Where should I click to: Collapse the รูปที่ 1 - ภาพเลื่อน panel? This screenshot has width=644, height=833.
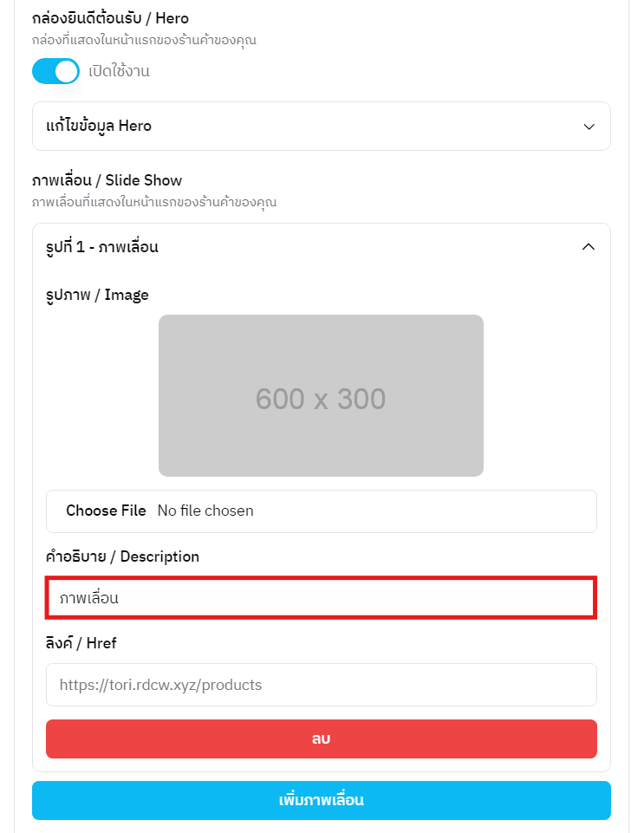pyautogui.click(x=321, y=247)
